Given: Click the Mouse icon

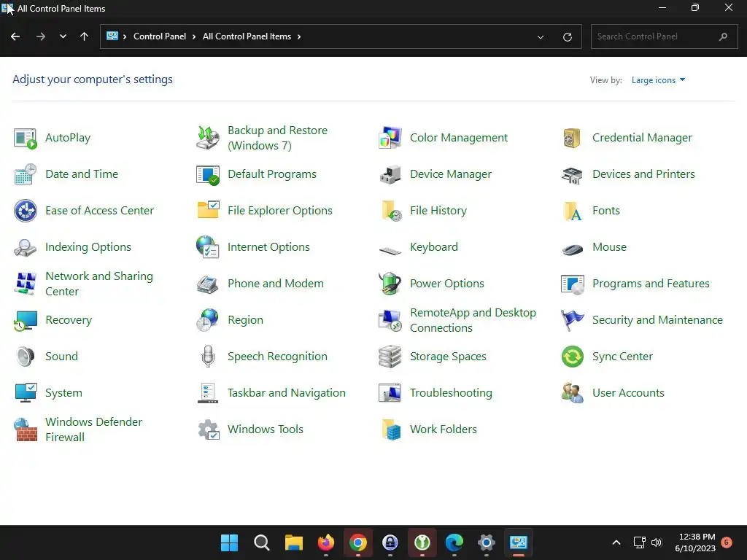Looking at the screenshot, I should pos(572,249).
